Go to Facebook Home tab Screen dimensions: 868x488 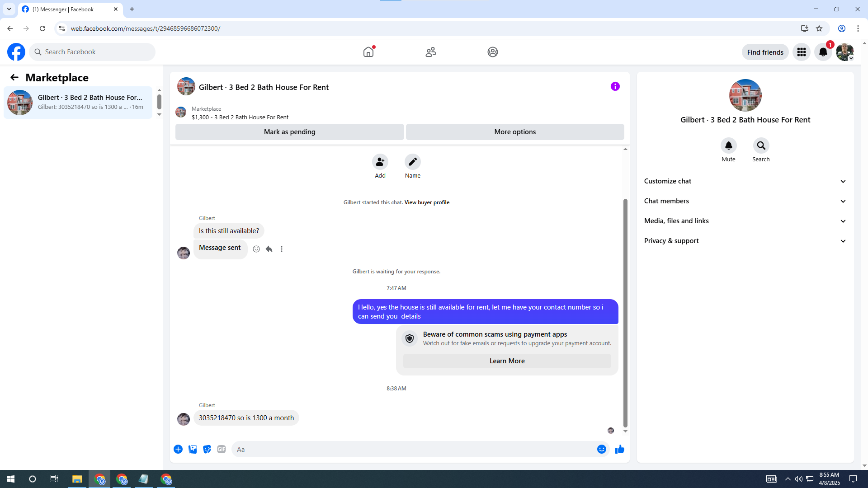[368, 52]
